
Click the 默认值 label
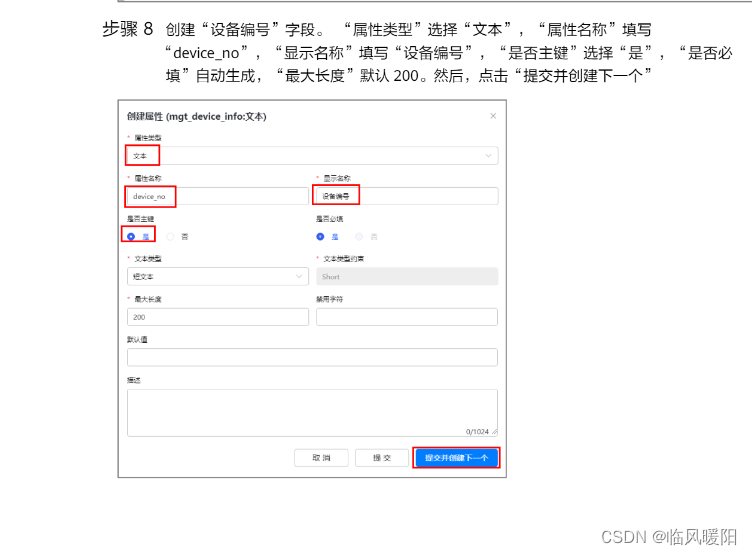[137, 340]
